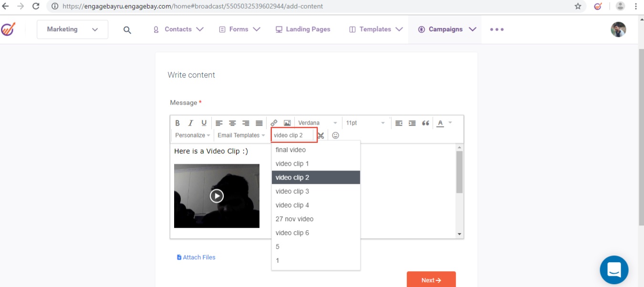Open the Verdana font family dropdown
644x287 pixels.
click(x=318, y=123)
